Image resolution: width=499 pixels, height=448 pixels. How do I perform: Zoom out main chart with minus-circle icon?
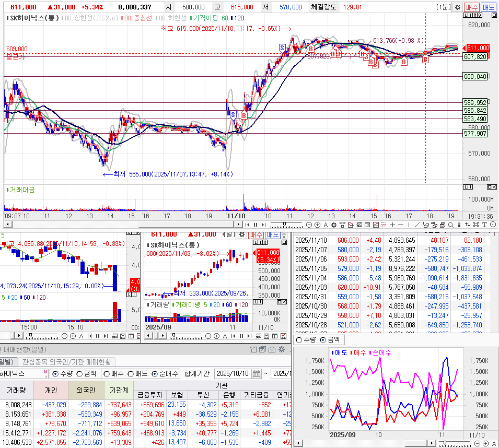(x=309, y=225)
